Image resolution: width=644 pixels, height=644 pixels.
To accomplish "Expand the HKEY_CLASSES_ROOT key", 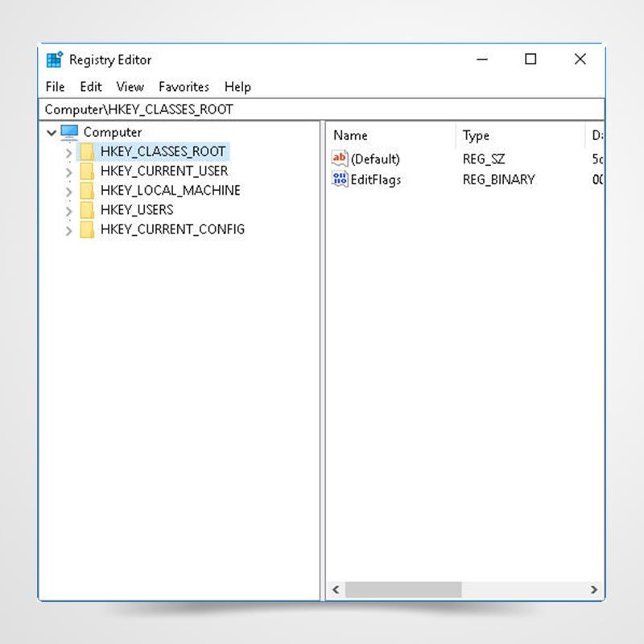I will (68, 153).
